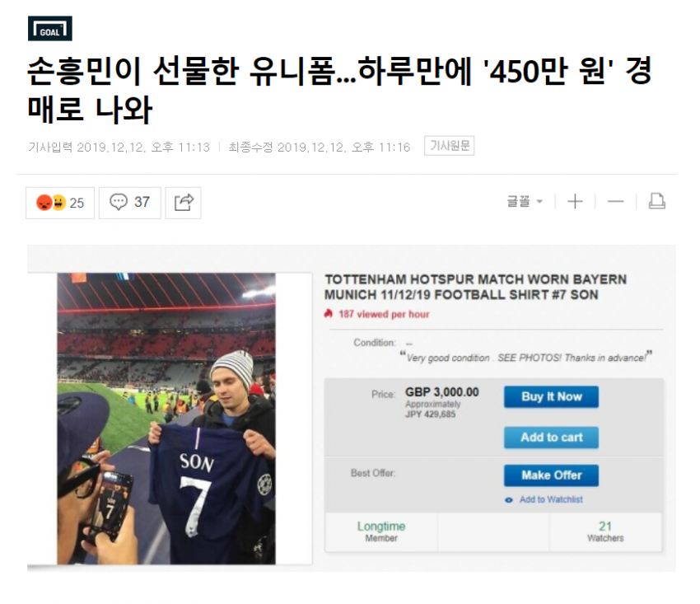This screenshot has width=700, height=604.
Task: Open the emoji reactions button
Action: [x=60, y=203]
